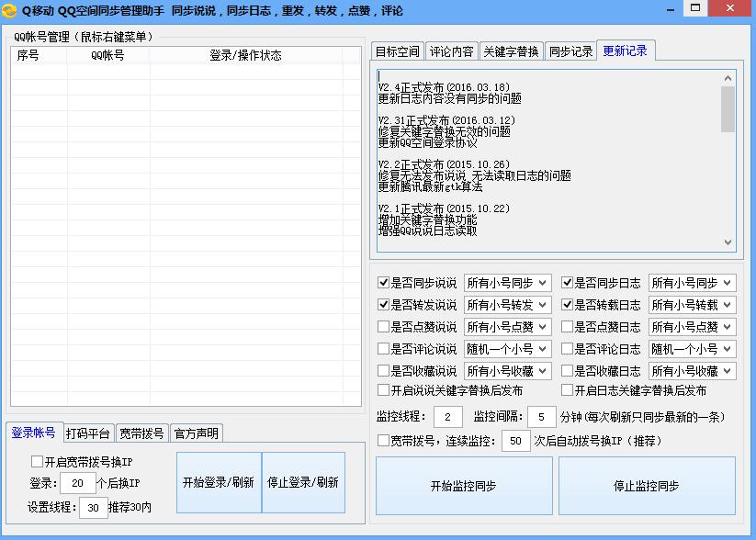Uncheck 是否同步说说 checkbox
Image resolution: width=756 pixels, height=540 pixels.
click(x=383, y=283)
